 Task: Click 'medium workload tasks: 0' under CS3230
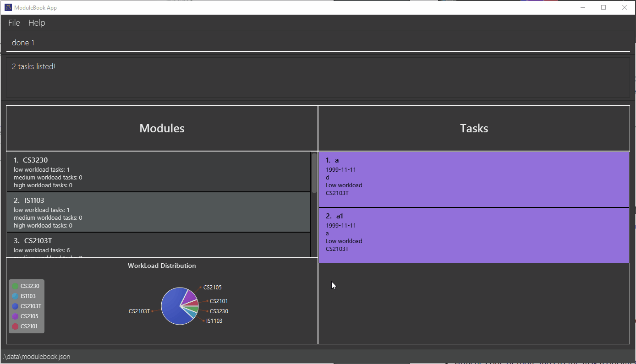pos(48,178)
